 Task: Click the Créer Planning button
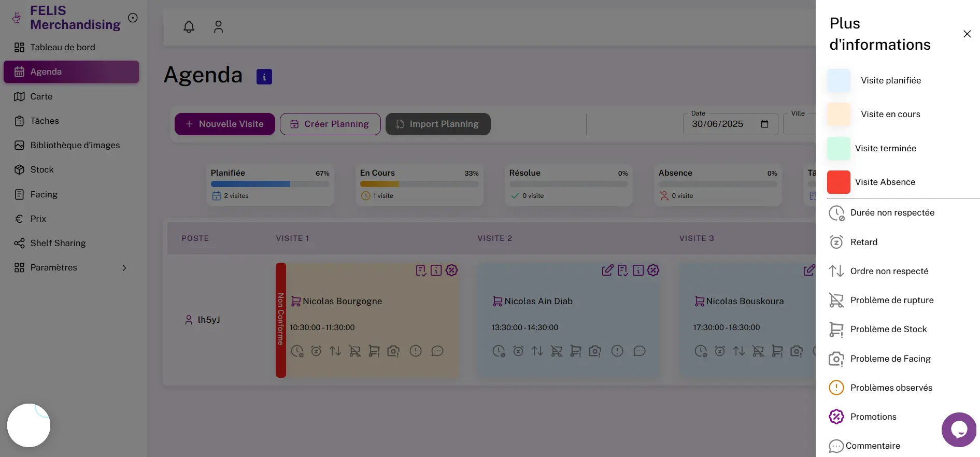[x=330, y=124]
